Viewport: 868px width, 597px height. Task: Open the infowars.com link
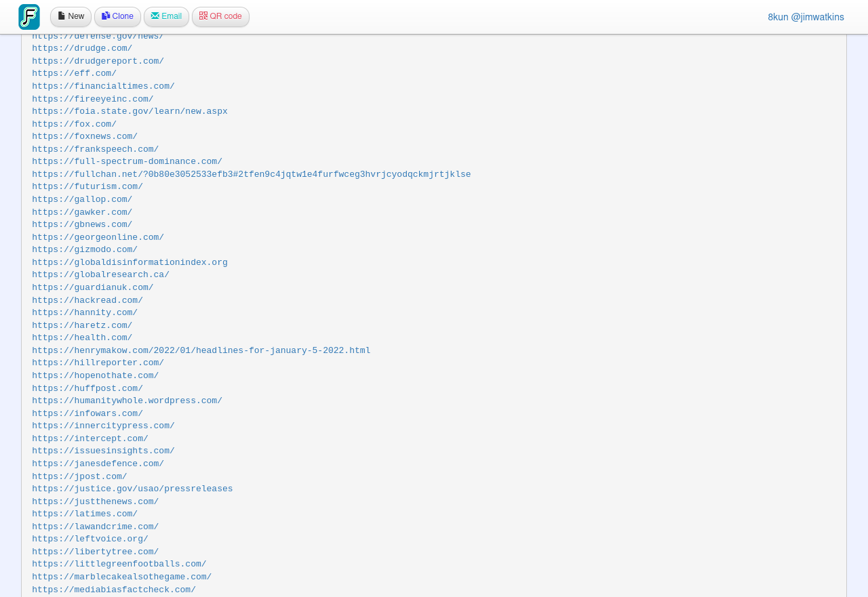point(87,414)
